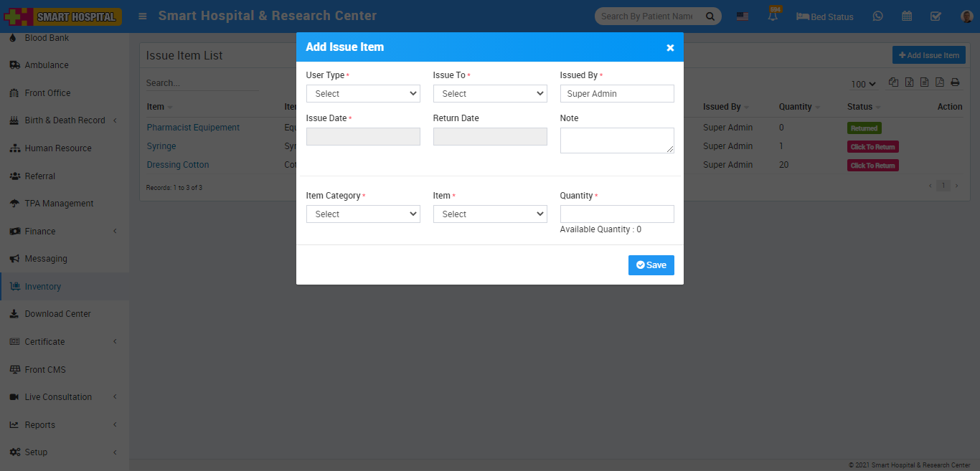The width and height of the screenshot is (980, 471).
Task: Expand the Finance sidebar menu
Action: click(x=40, y=232)
